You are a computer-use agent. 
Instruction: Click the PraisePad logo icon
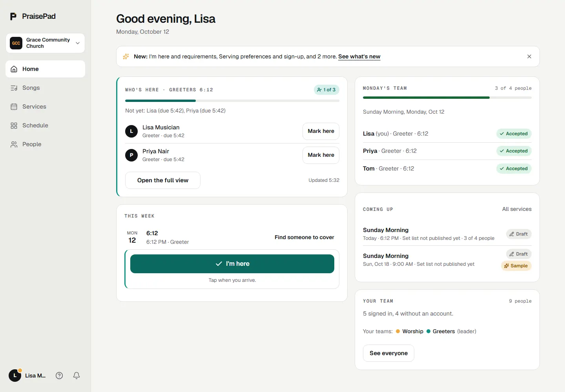(x=13, y=16)
